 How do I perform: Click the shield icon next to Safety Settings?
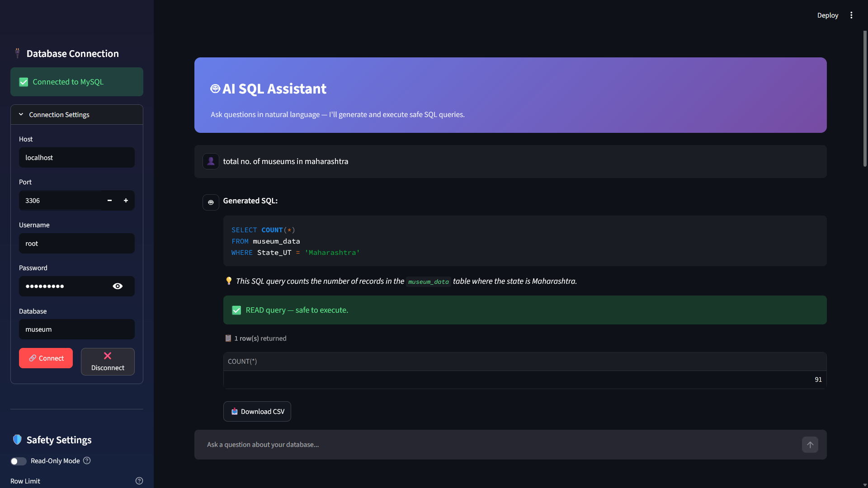(x=17, y=440)
